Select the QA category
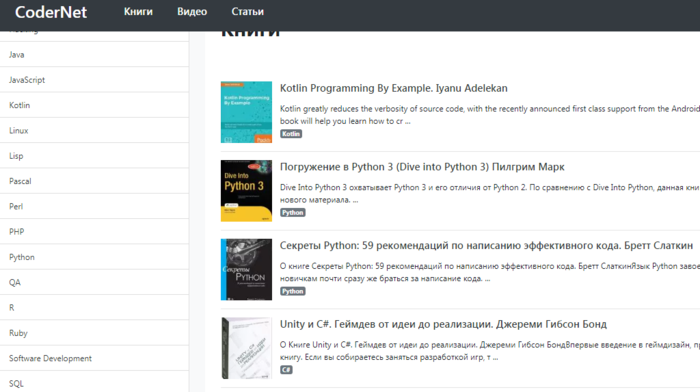700x392 pixels. click(94, 282)
